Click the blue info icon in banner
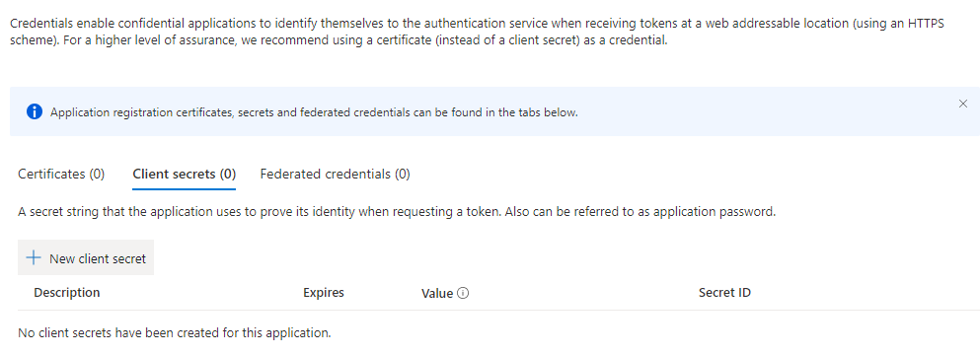Viewport: 980px width, 356px height. pos(35,112)
